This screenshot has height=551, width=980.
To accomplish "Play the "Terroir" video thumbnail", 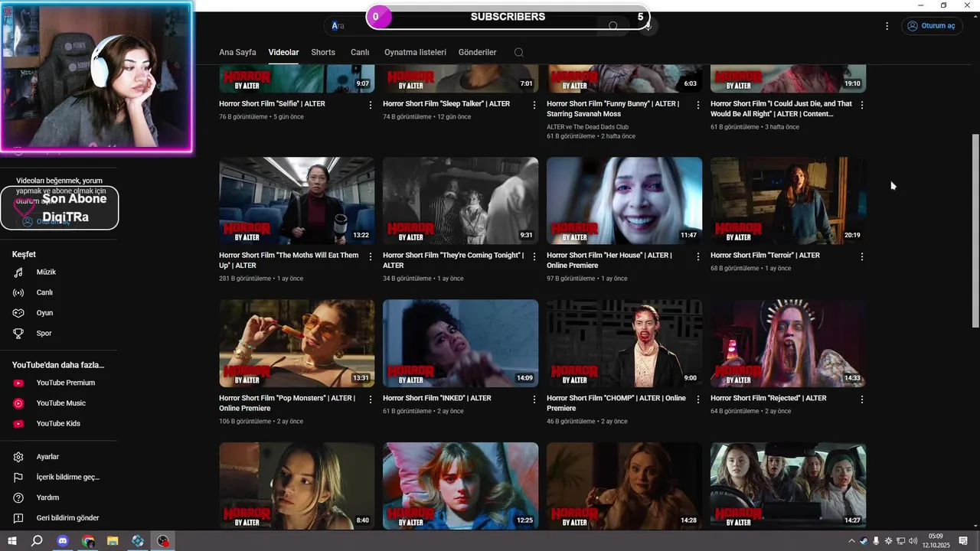I will (x=788, y=201).
